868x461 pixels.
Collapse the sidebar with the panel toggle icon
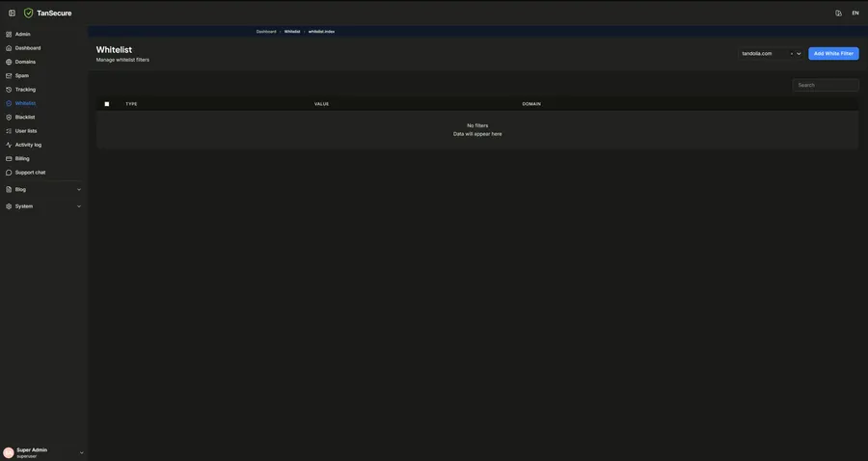coord(12,13)
